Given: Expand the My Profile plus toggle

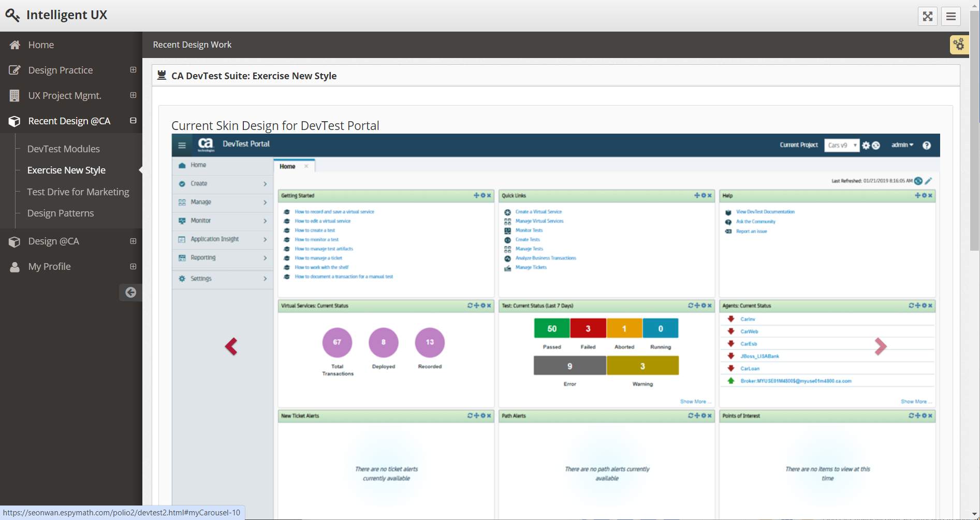Looking at the screenshot, I should click(133, 267).
